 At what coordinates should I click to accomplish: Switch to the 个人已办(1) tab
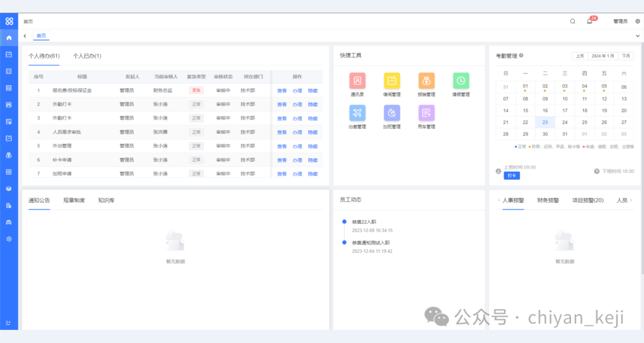click(x=87, y=56)
